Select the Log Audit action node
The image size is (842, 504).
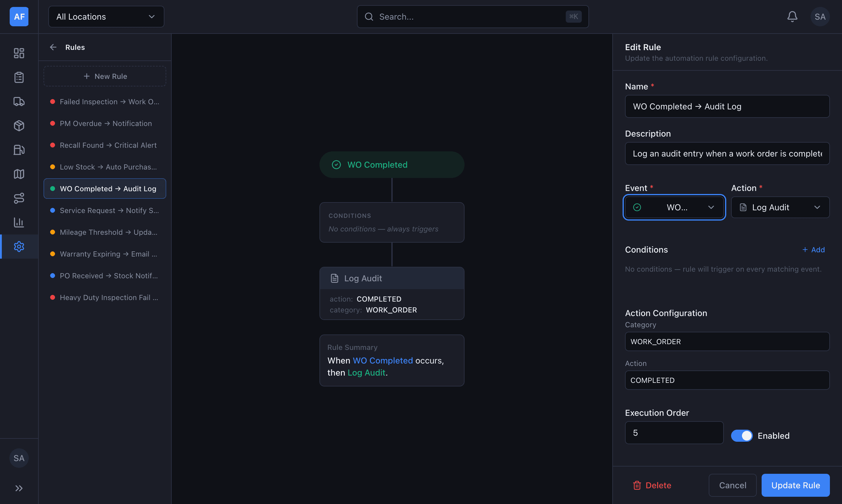click(x=392, y=293)
